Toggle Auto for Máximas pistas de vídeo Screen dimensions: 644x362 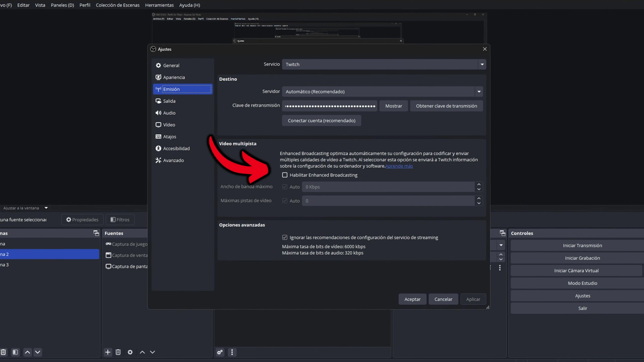coord(285,201)
